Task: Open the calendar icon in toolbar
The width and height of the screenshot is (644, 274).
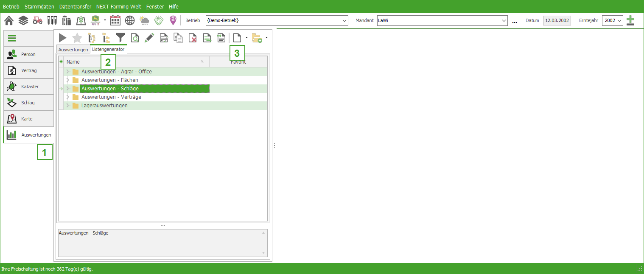Action: pos(115,20)
